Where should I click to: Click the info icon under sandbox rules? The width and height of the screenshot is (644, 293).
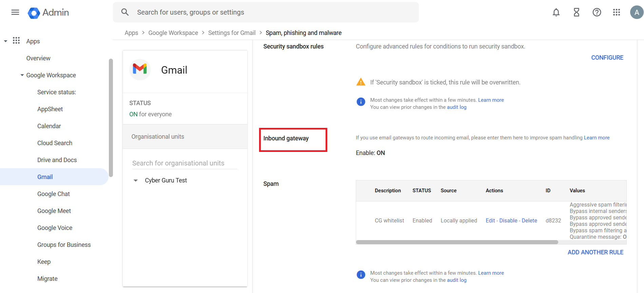tap(361, 102)
